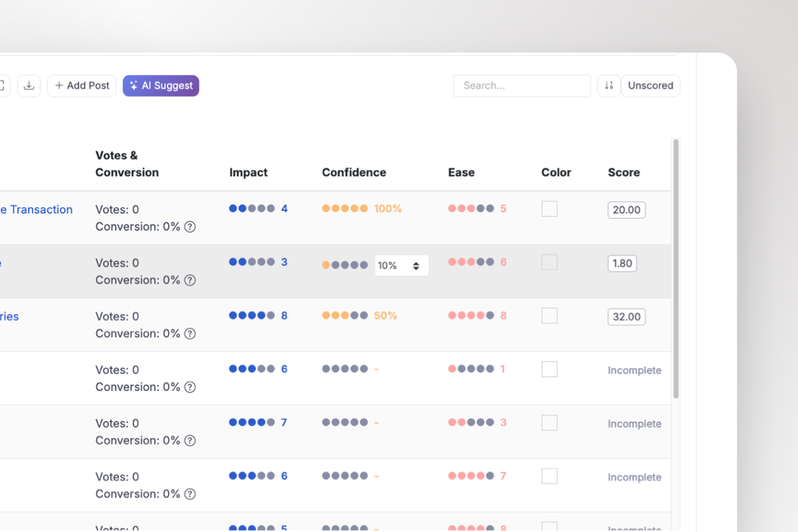Click help icon beside second row Conversion
This screenshot has width=798, height=532.
(x=190, y=280)
